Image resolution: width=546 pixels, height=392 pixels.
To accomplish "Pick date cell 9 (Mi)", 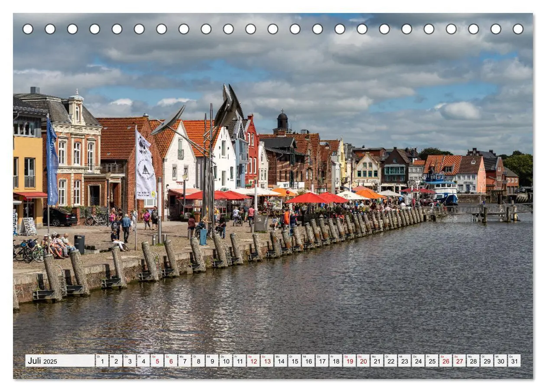I will pos(212,361).
